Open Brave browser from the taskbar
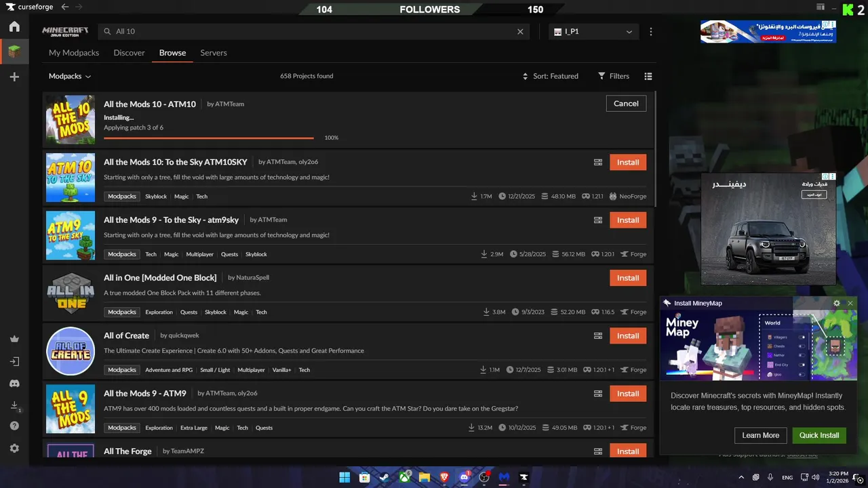 coord(444,477)
